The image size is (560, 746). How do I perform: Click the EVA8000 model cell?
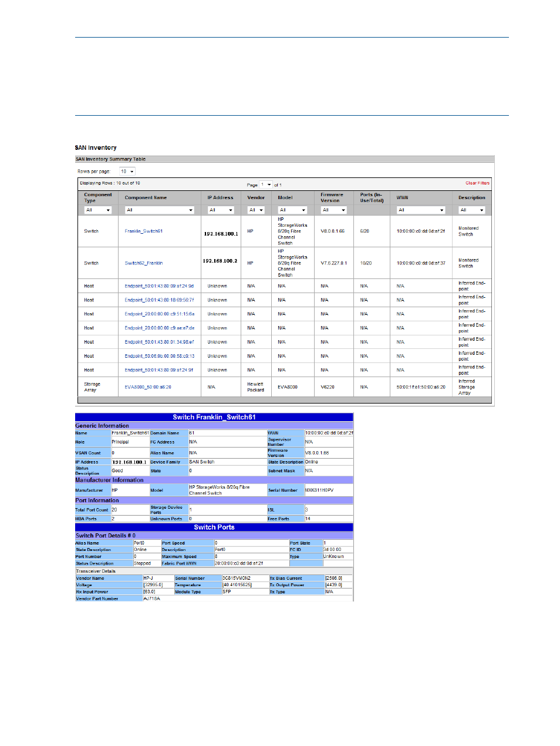[288, 387]
